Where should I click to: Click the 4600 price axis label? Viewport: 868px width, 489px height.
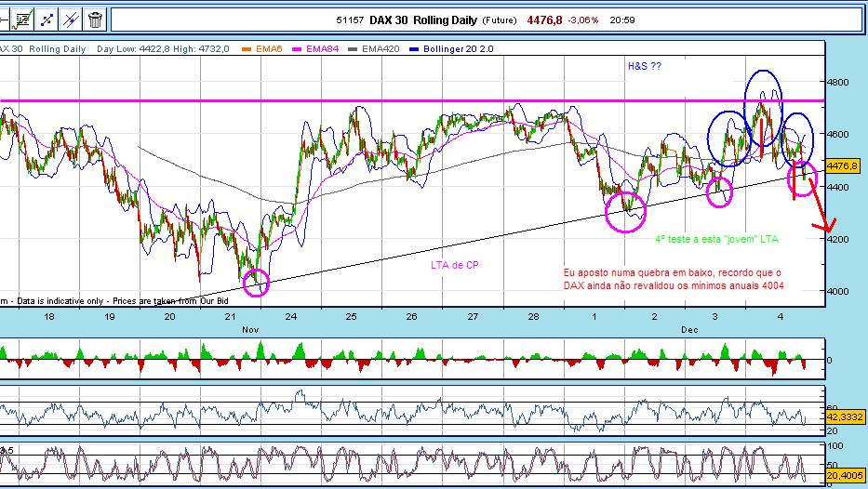coord(837,135)
